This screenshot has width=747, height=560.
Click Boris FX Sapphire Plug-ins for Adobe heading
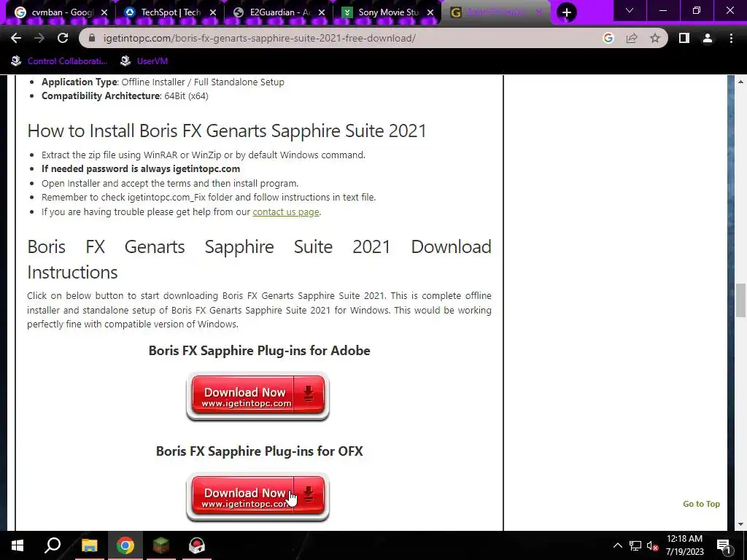tap(259, 351)
